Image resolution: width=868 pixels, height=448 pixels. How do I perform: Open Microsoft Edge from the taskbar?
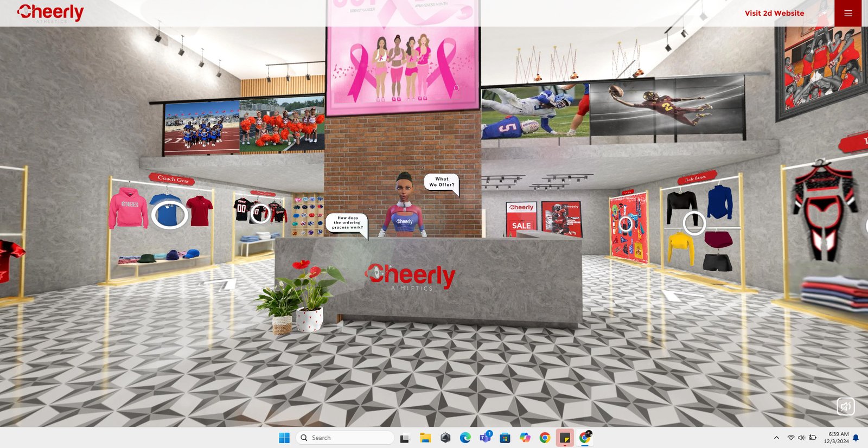465,438
